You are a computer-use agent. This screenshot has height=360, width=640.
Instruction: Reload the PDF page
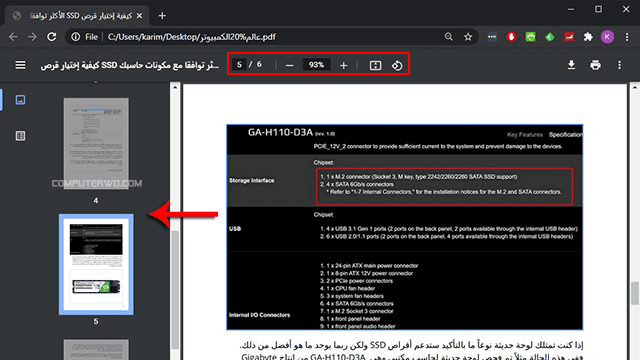click(x=51, y=37)
